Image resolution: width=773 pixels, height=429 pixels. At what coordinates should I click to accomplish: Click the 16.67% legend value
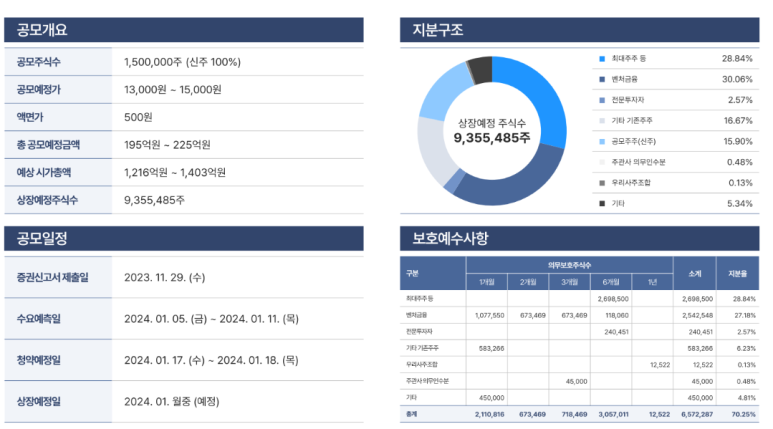[x=738, y=121]
